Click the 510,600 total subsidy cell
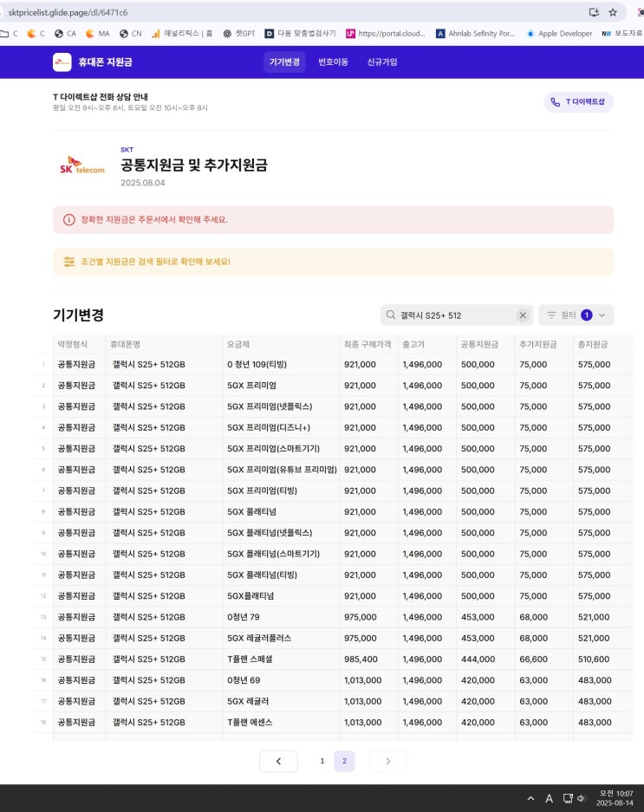The width and height of the screenshot is (644, 812). click(602, 659)
